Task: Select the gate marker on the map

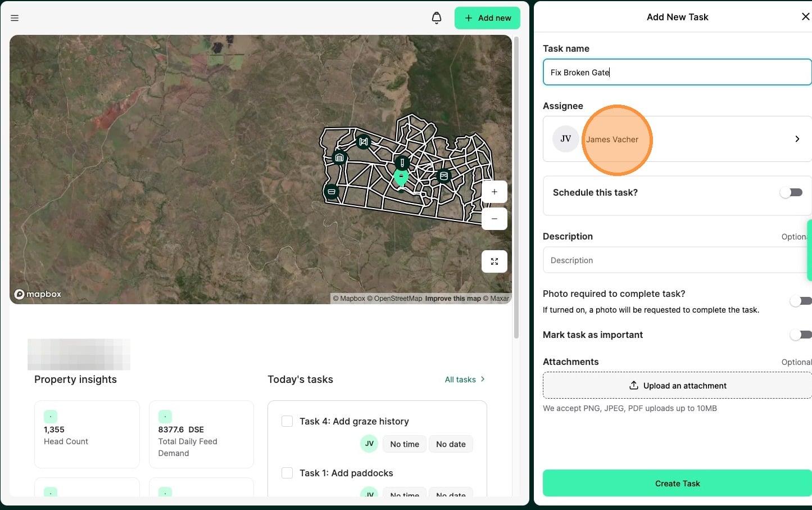Action: pos(364,142)
